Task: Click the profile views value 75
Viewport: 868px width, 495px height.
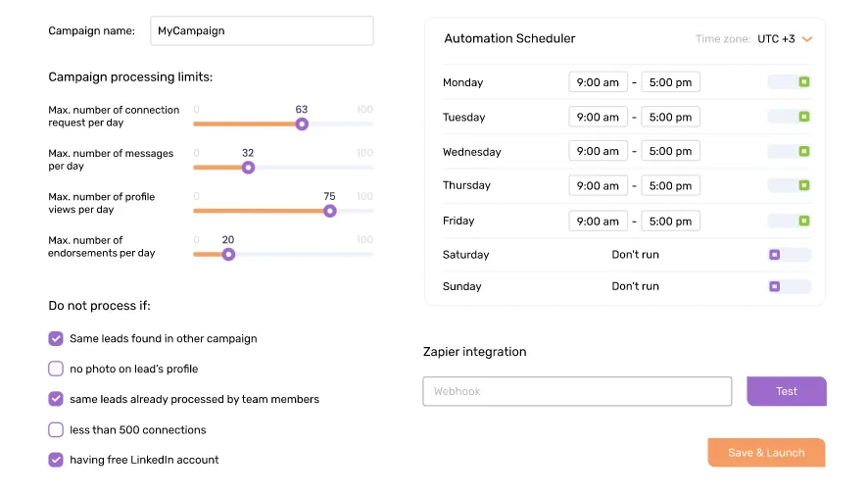Action: click(x=329, y=197)
